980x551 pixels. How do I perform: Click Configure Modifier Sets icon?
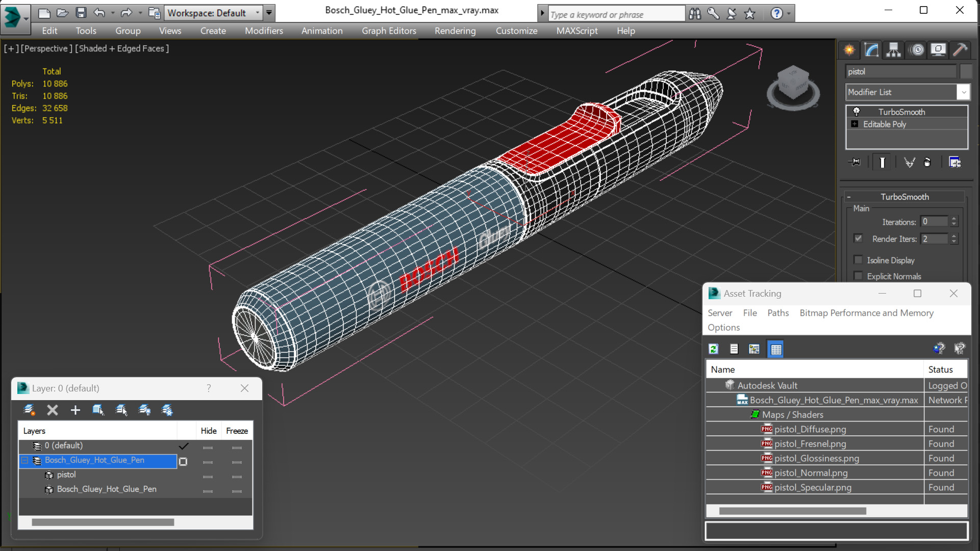[954, 162]
